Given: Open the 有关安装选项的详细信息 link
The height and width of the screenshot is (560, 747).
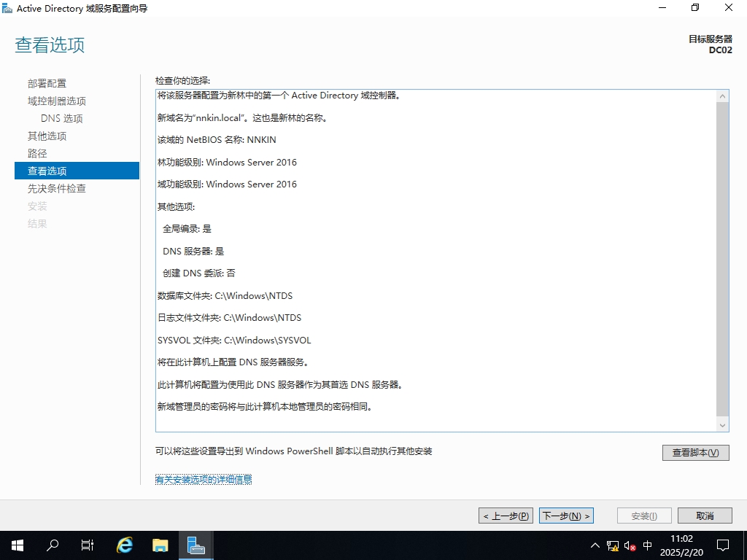Looking at the screenshot, I should (204, 479).
